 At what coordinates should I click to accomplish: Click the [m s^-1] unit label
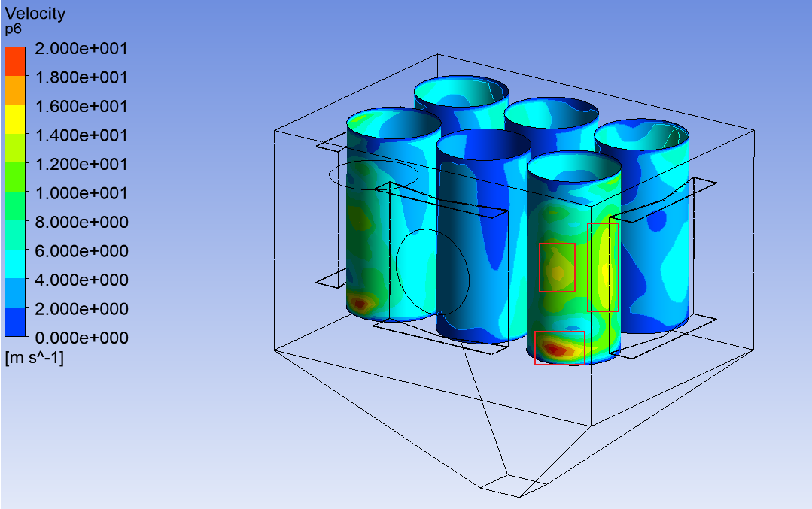pos(35,359)
